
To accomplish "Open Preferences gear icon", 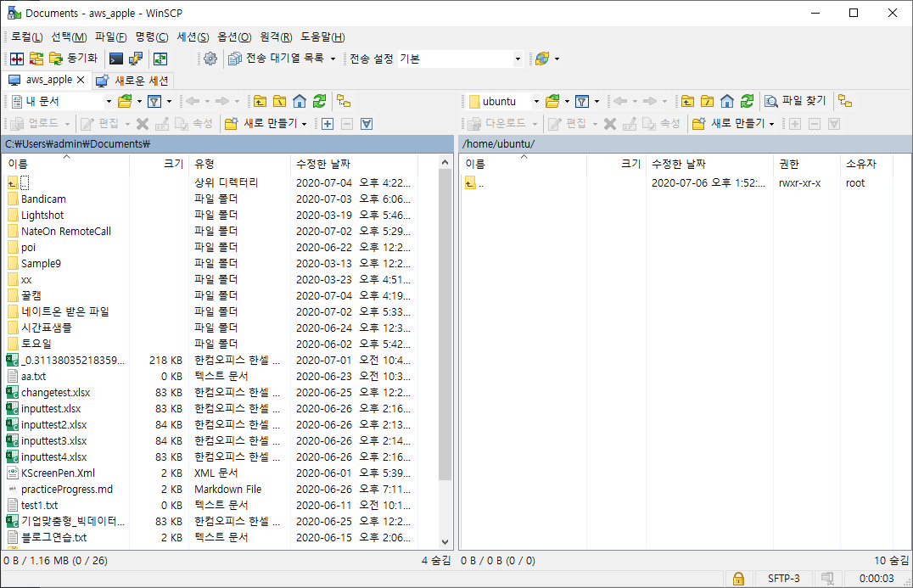I will pyautogui.click(x=210, y=59).
